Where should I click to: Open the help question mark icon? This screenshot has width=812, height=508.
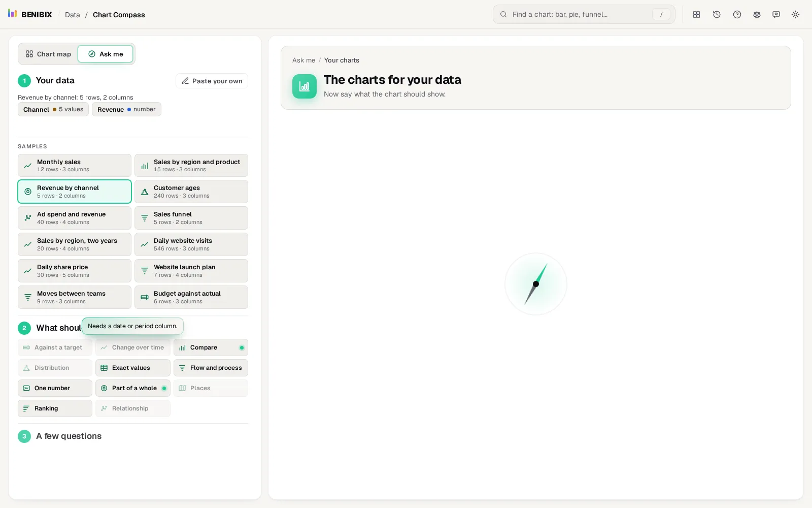[x=737, y=15]
